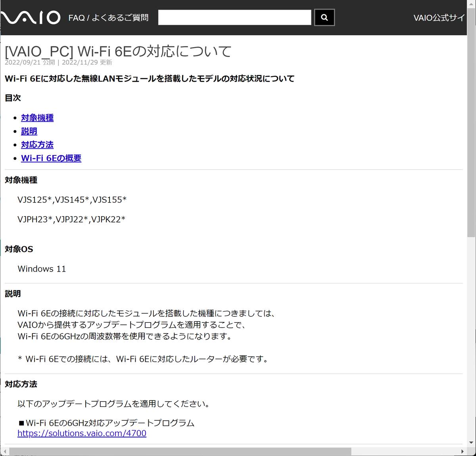Click the 以下のアップデートプログラムを適用してください line
Viewport: 476px width, 456px height.
(114, 404)
